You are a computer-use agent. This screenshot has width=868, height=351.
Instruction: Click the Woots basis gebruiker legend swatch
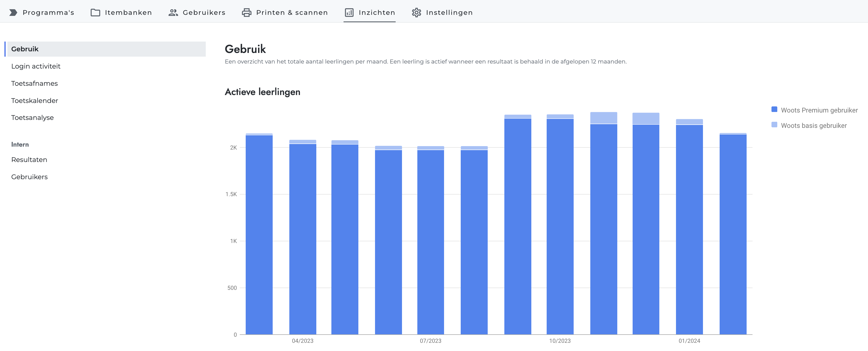774,125
